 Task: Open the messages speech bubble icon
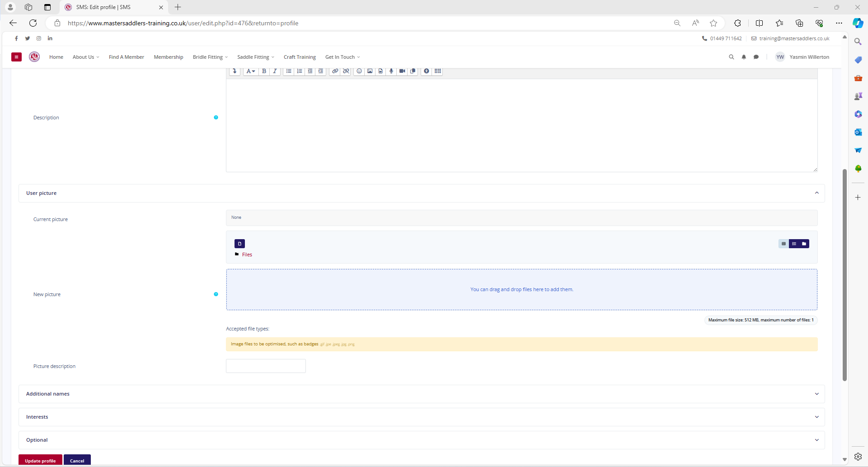point(756,57)
